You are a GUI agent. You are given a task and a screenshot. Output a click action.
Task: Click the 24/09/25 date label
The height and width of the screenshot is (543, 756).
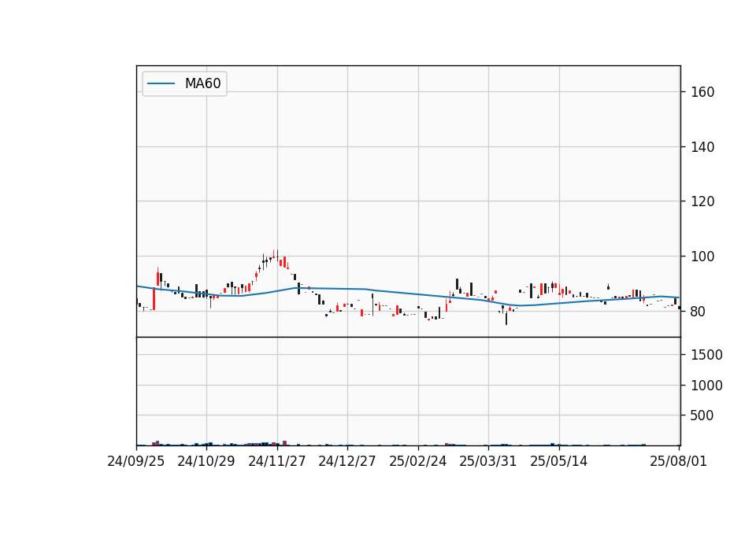136,461
